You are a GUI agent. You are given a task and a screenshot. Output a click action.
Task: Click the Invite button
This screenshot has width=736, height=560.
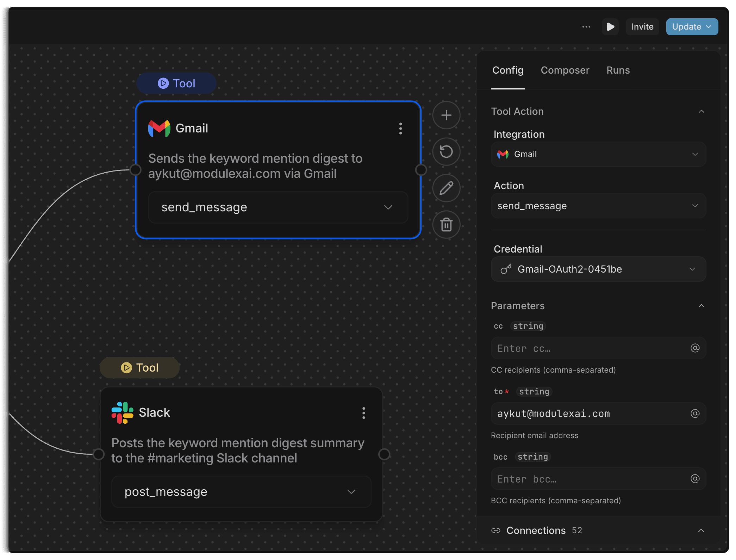click(x=642, y=27)
